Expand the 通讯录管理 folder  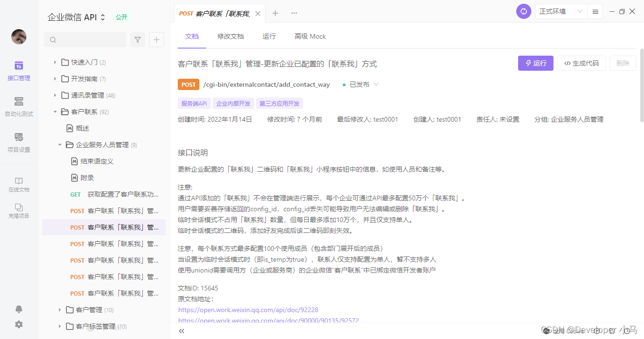point(55,95)
